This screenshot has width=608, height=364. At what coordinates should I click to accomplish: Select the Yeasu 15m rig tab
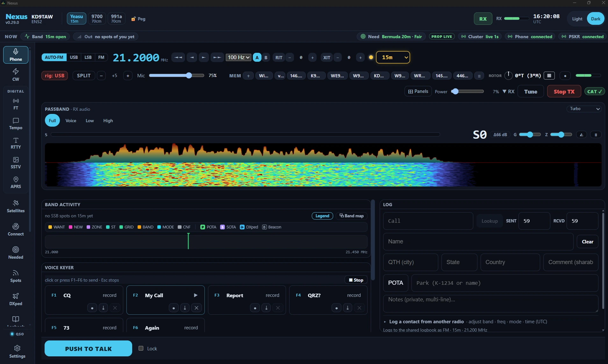[76, 19]
